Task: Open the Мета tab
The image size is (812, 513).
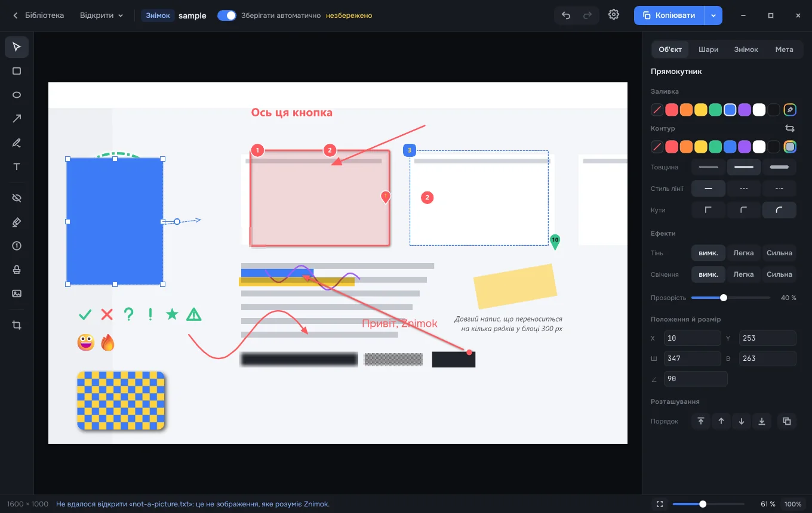Action: [784, 50]
